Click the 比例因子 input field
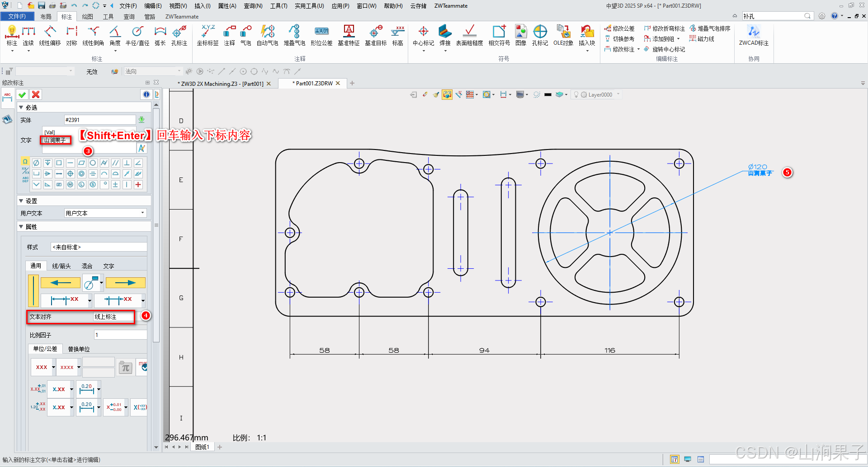 point(120,335)
